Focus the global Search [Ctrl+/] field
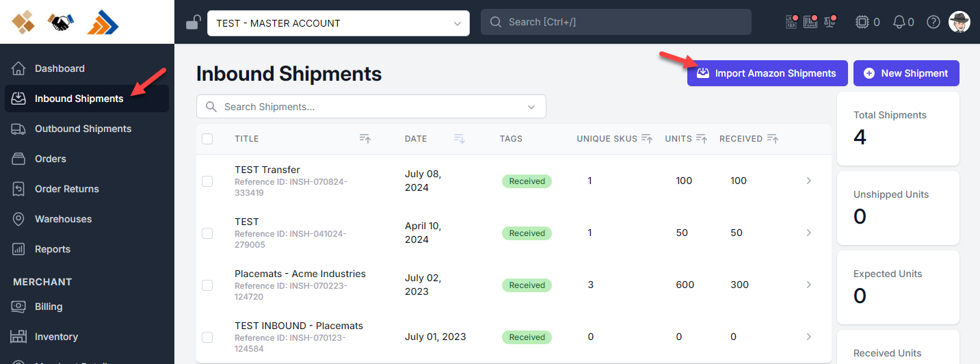The height and width of the screenshot is (364, 980). tap(616, 22)
